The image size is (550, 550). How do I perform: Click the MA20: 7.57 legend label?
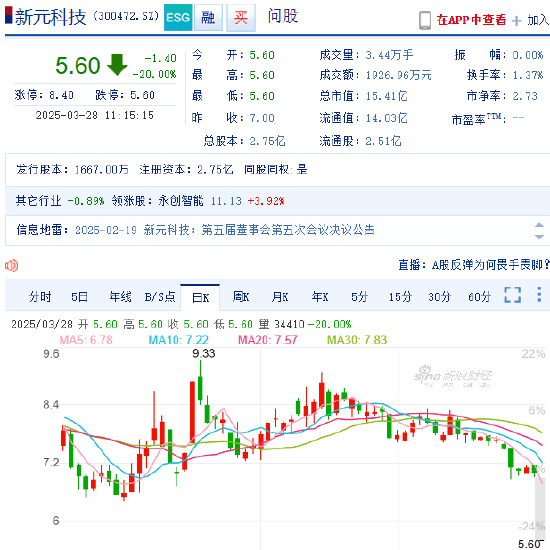click(x=268, y=340)
